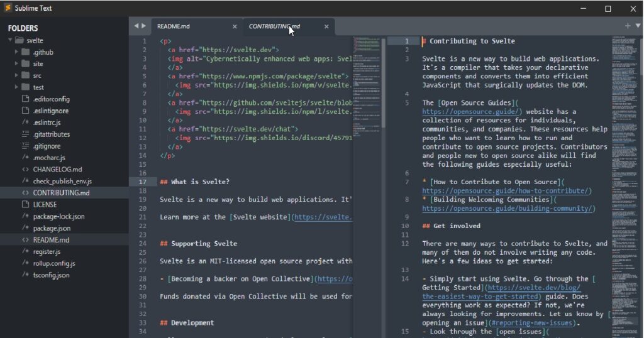
Task: Click the building-community URL link
Action: tap(508, 209)
